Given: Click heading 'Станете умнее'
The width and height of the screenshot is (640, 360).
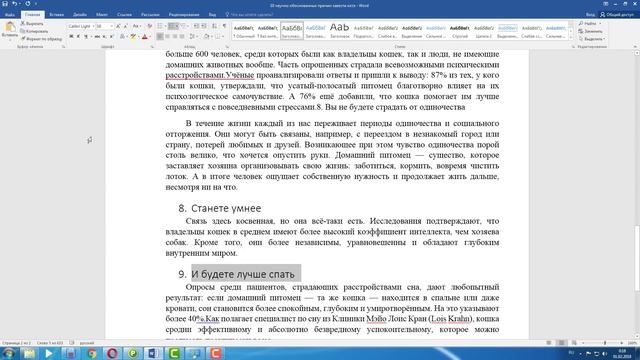Looking at the screenshot, I should coord(226,208).
